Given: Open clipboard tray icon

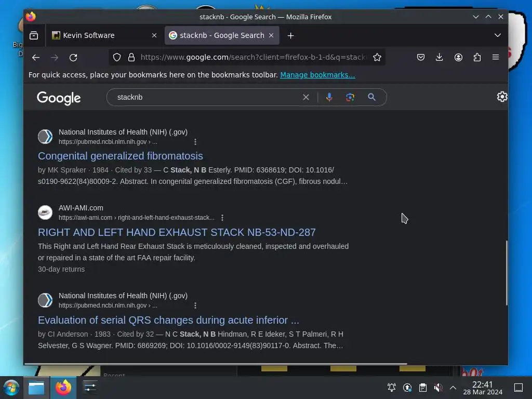Looking at the screenshot, I should point(423,388).
